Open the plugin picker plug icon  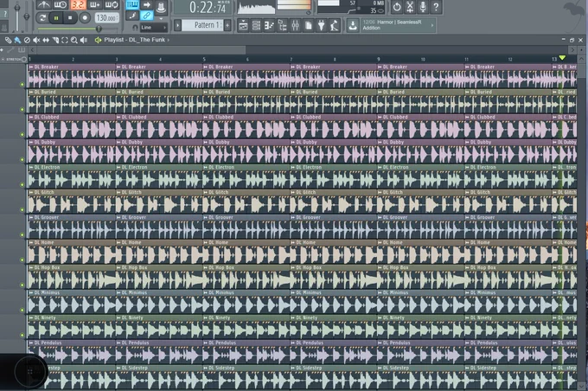[x=322, y=25]
